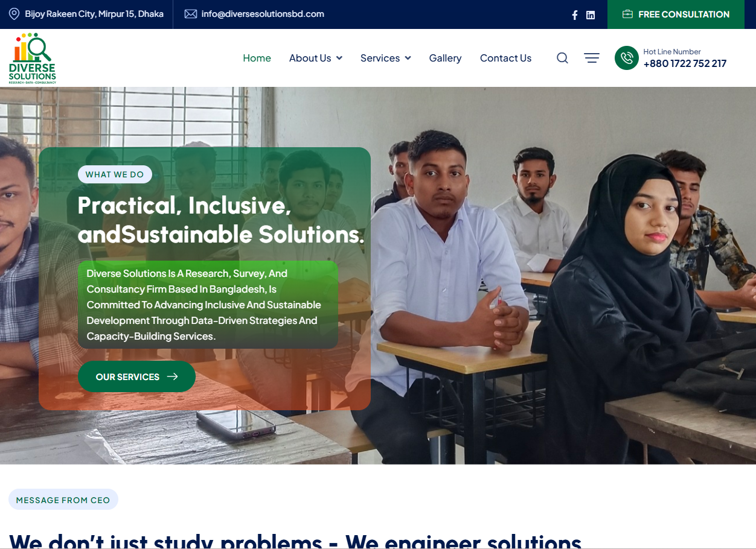This screenshot has height=549, width=756.
Task: Expand the Services dropdown chevron
Action: 408,58
